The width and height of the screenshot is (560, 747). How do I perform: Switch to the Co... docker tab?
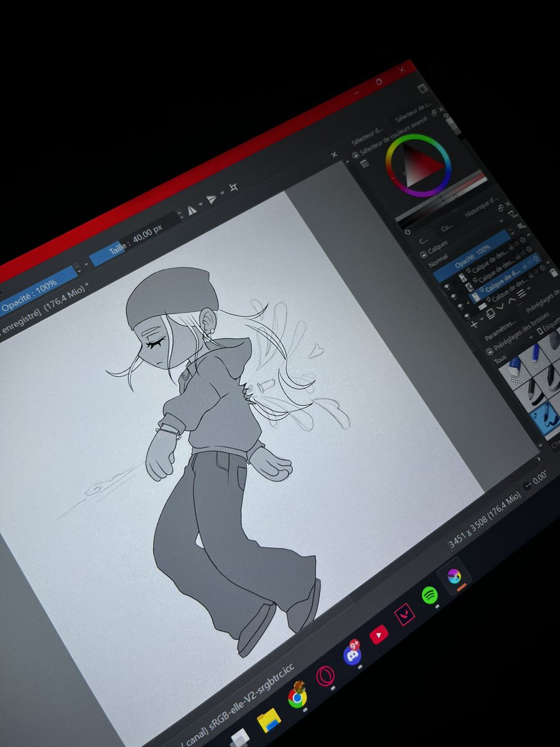point(447,228)
